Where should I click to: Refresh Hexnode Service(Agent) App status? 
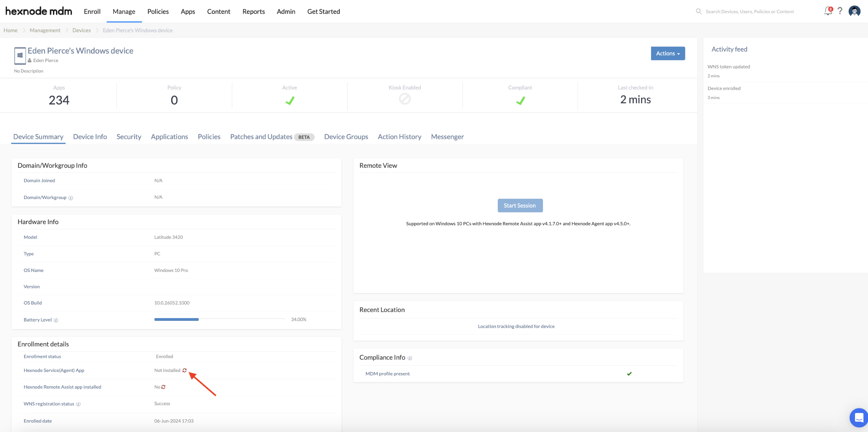pyautogui.click(x=184, y=370)
